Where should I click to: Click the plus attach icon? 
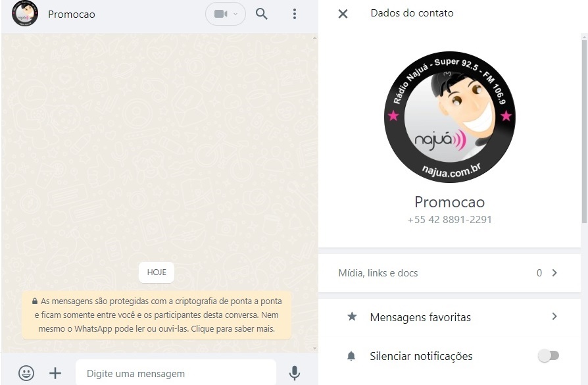(x=55, y=373)
